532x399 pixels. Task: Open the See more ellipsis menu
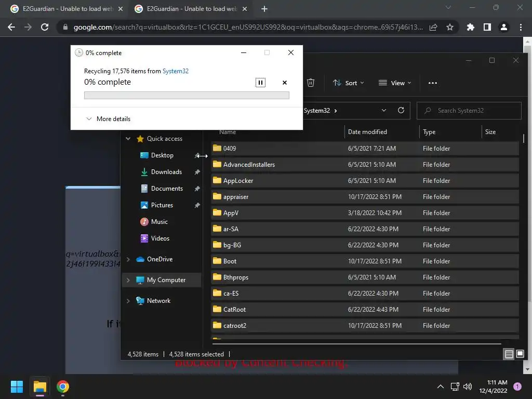[433, 83]
